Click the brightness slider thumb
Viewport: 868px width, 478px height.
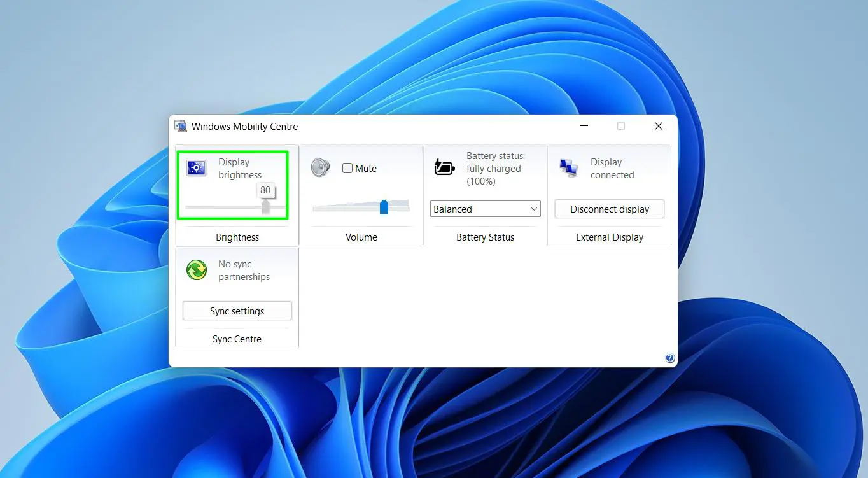pyautogui.click(x=265, y=207)
